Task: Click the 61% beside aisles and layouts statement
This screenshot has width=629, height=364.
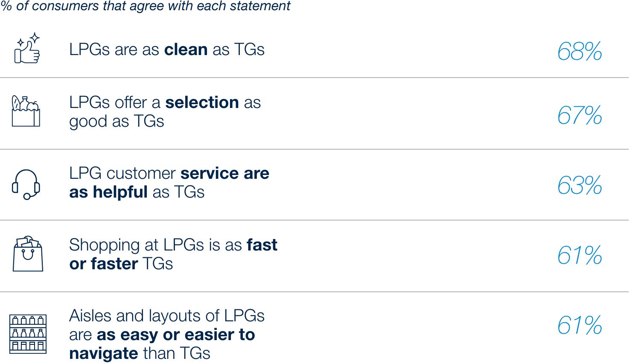Action: pyautogui.click(x=579, y=326)
